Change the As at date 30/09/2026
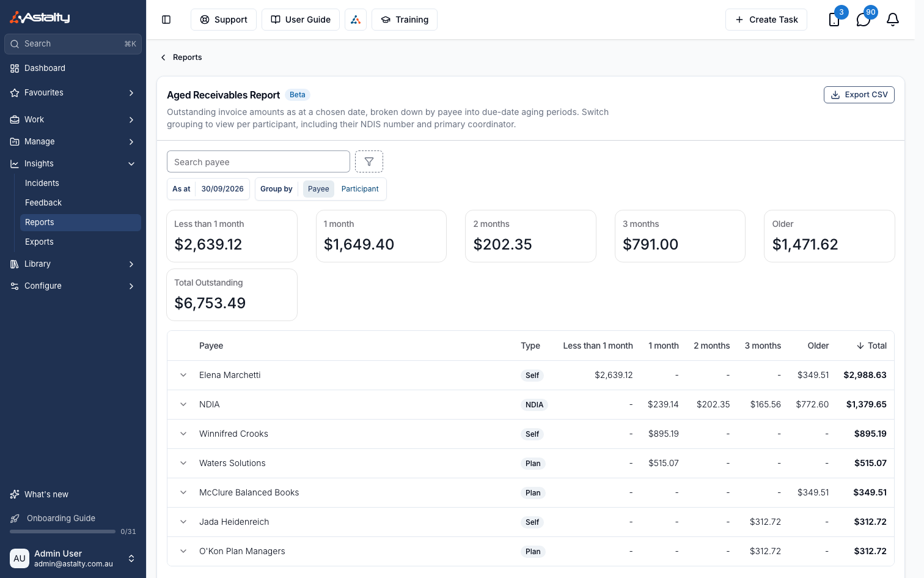 (x=222, y=189)
